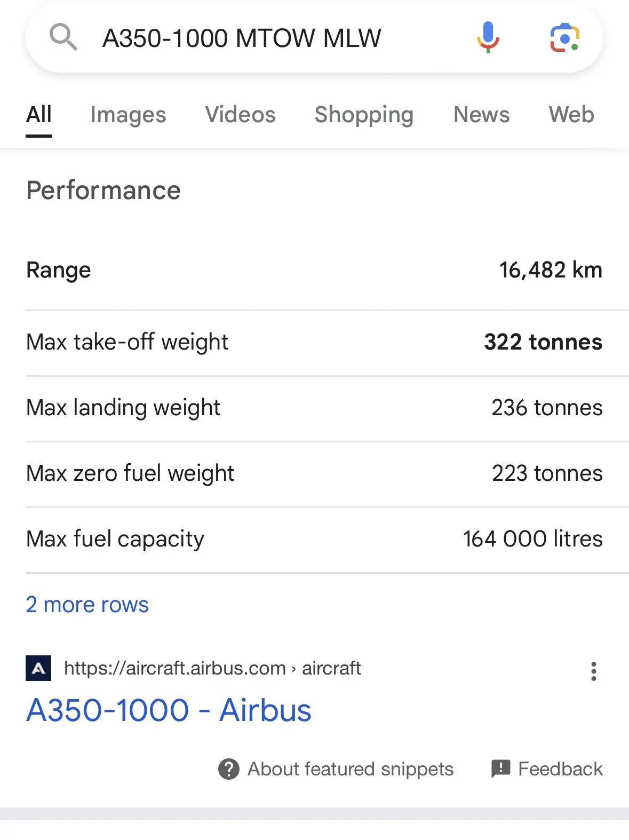Screen dimensions: 629x840
Task: Click the question mark help icon
Action: point(229,769)
